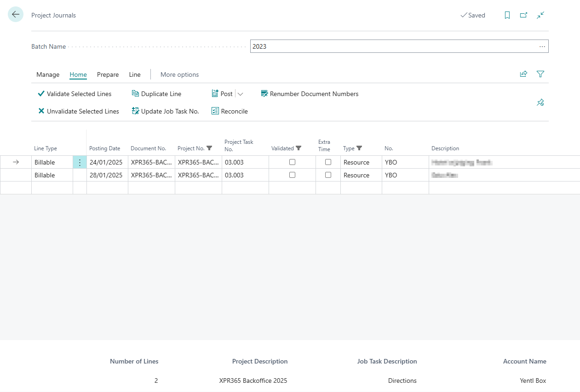Click the collapse page icon
Viewport: 580px width, 392px height.
540,15
